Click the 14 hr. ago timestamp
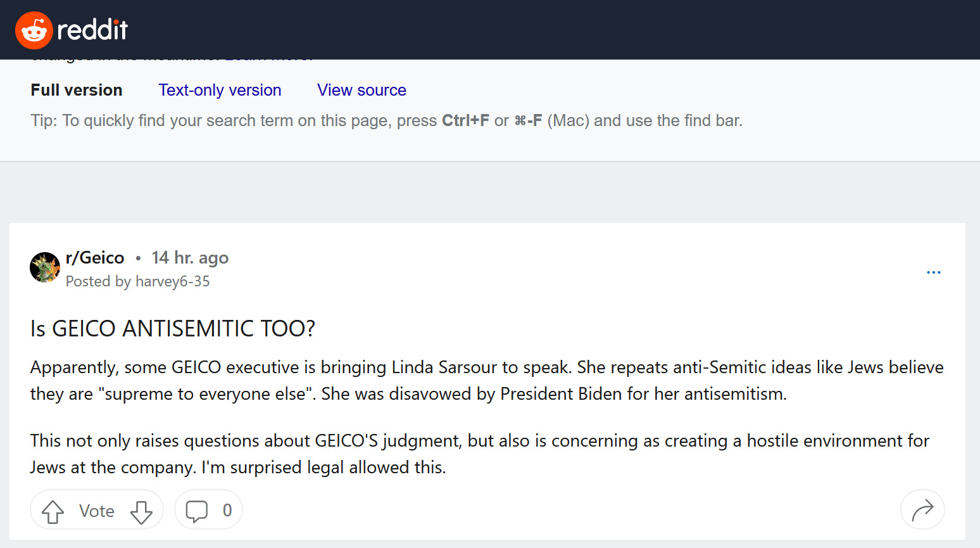 pos(190,258)
